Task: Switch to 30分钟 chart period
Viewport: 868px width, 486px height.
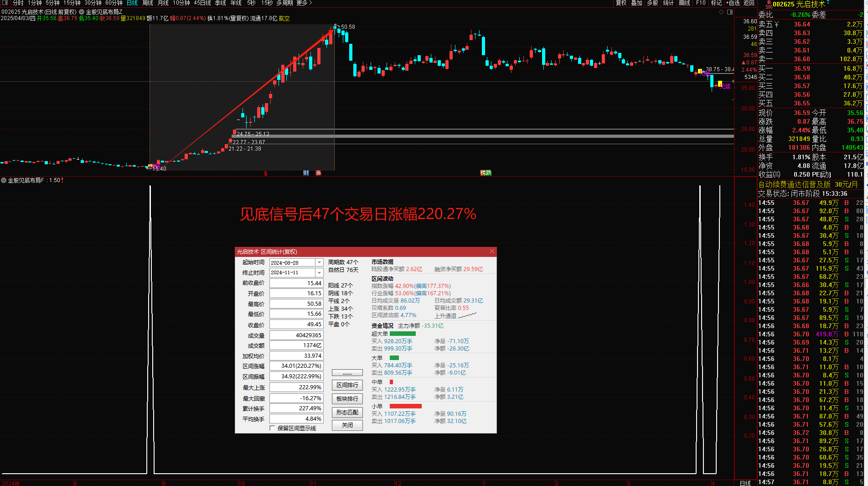Action: [x=93, y=3]
